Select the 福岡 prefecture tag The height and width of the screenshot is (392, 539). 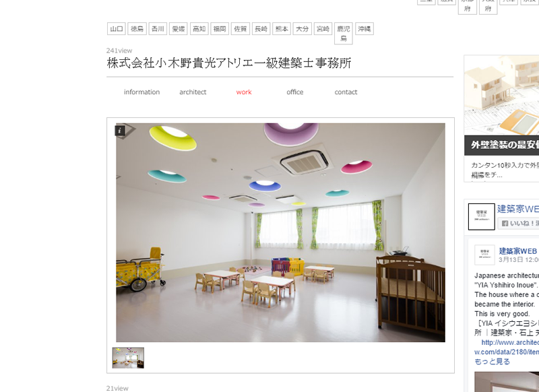tap(220, 29)
